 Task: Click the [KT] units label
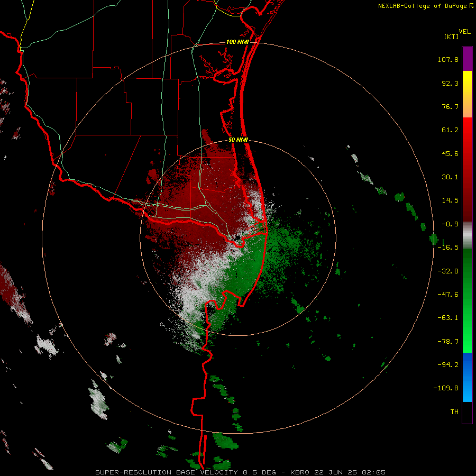[452, 36]
